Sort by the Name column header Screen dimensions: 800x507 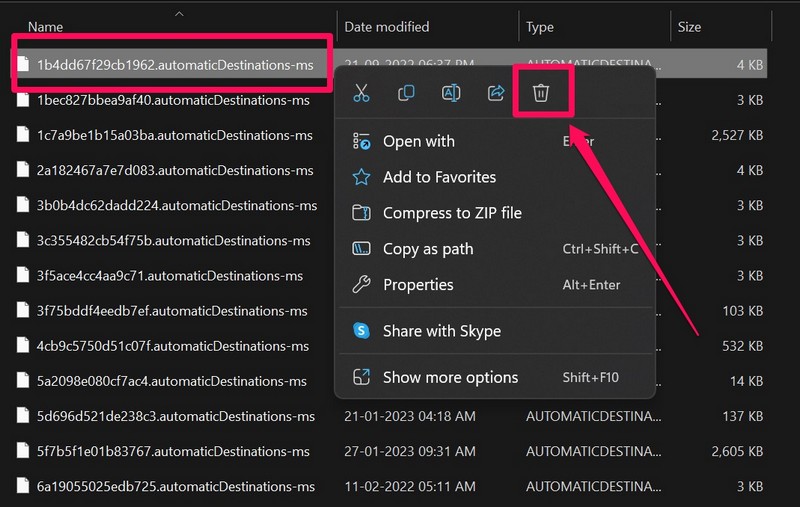point(46,27)
